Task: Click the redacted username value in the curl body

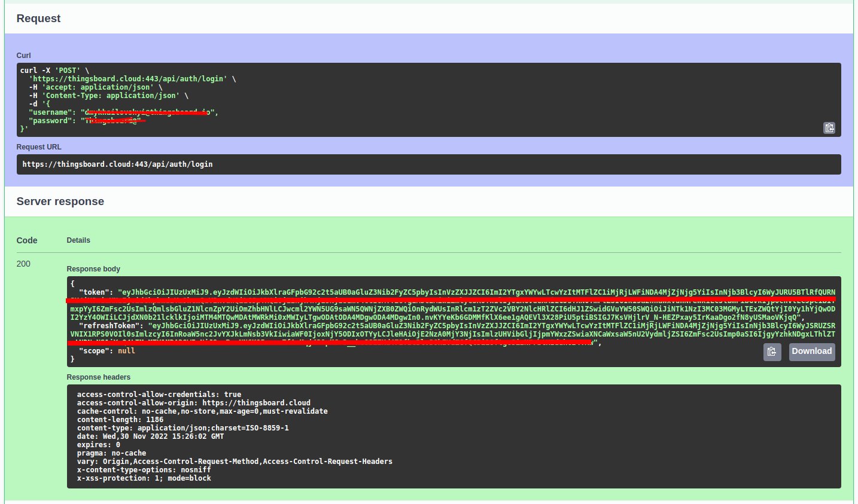Action: (147, 112)
